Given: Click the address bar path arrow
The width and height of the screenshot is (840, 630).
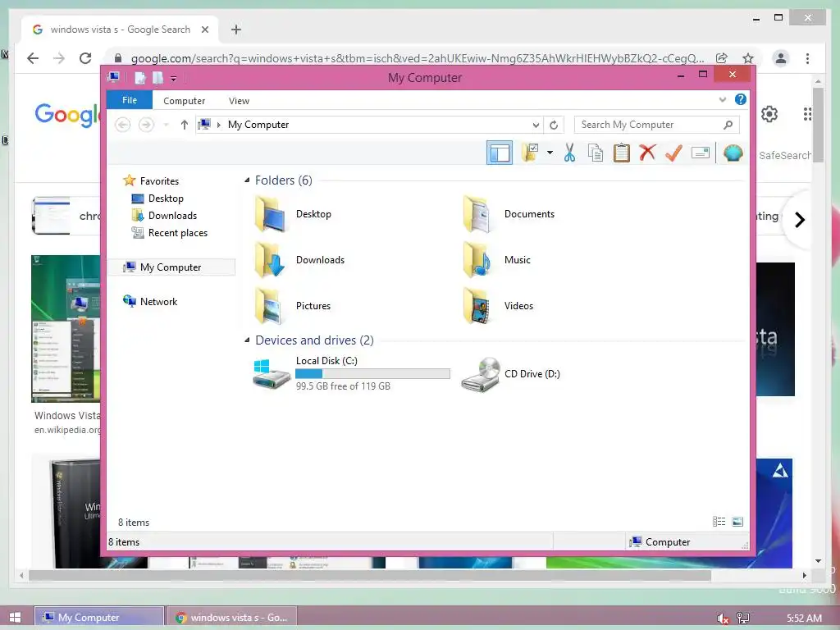Looking at the screenshot, I should [218, 125].
